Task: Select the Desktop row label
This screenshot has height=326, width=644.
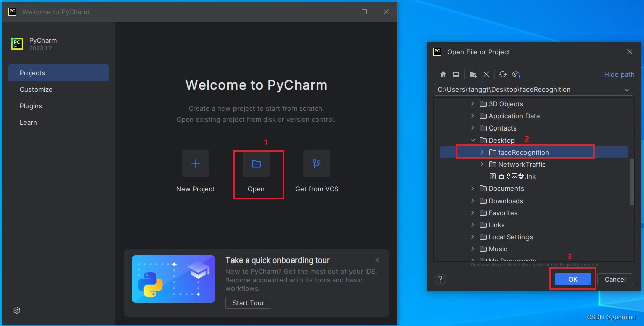Action: pos(502,140)
